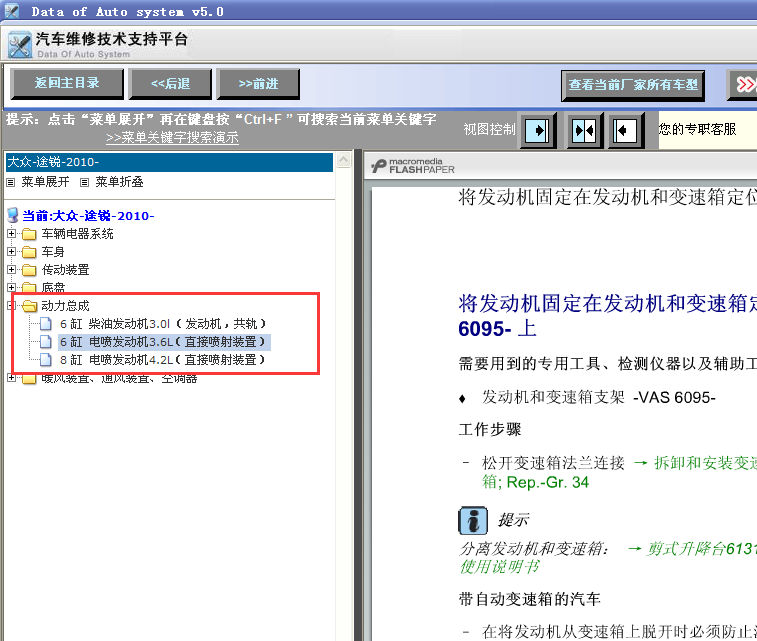Go forward with the >>前进 button

click(258, 84)
